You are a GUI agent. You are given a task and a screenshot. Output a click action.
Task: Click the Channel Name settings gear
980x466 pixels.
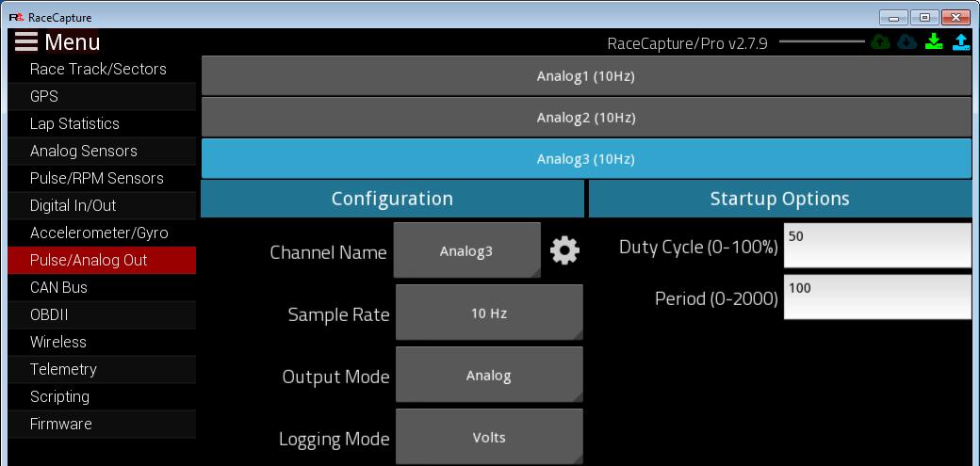click(564, 250)
